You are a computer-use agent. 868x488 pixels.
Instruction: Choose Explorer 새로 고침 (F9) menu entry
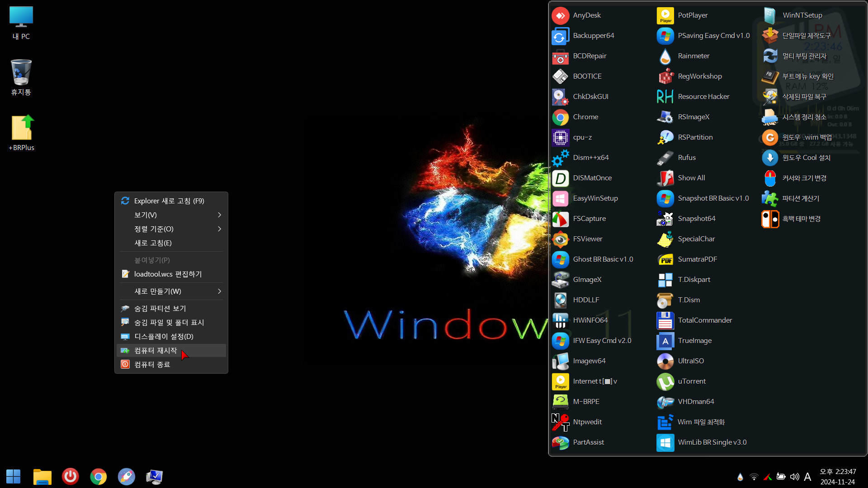171,201
